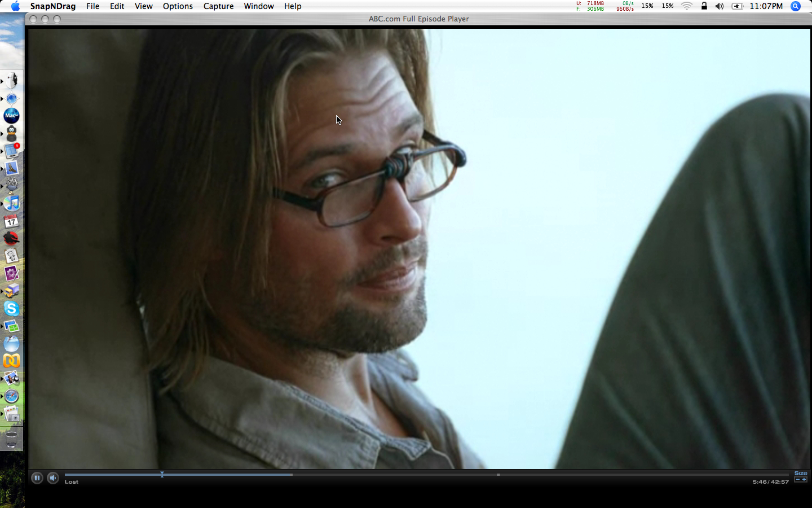Image resolution: width=812 pixels, height=508 pixels.
Task: Increase player size with plus button
Action: pos(804,480)
